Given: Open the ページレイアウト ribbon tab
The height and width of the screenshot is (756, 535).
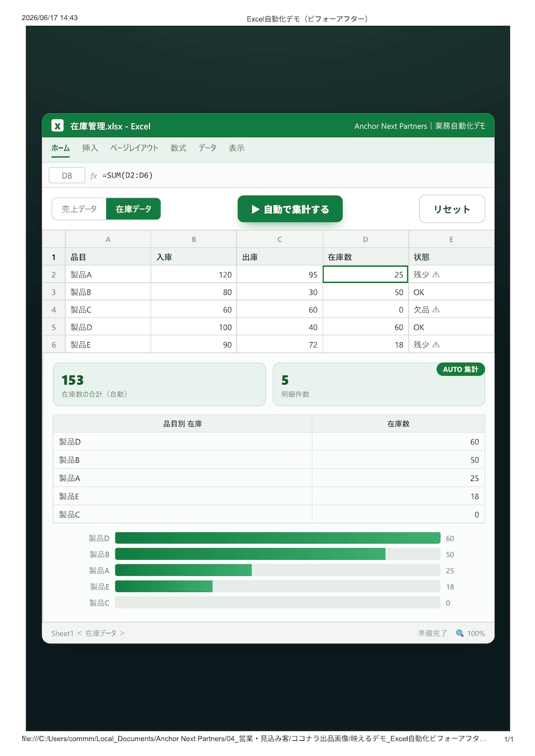Looking at the screenshot, I should [x=134, y=148].
